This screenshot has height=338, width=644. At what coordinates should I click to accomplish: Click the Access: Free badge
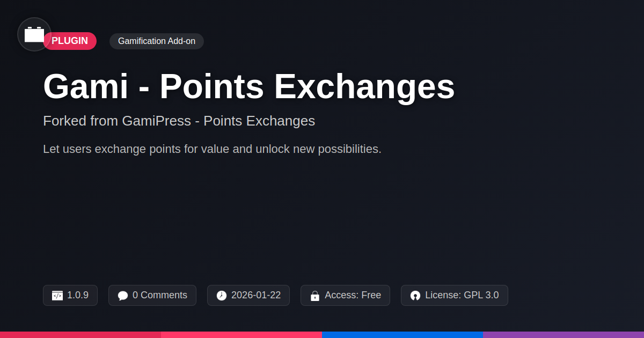pos(353,295)
